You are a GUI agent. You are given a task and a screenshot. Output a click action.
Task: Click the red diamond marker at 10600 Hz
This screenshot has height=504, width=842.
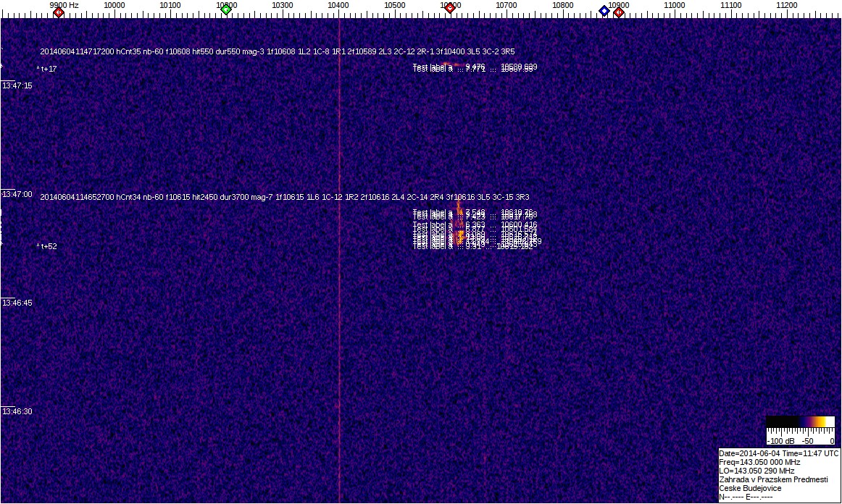coord(450,9)
